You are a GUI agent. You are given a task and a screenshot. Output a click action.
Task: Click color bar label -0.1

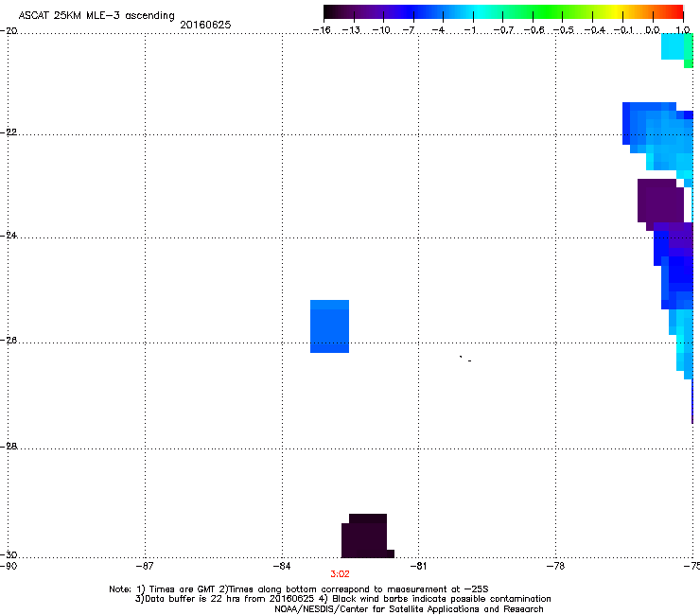[x=622, y=30]
